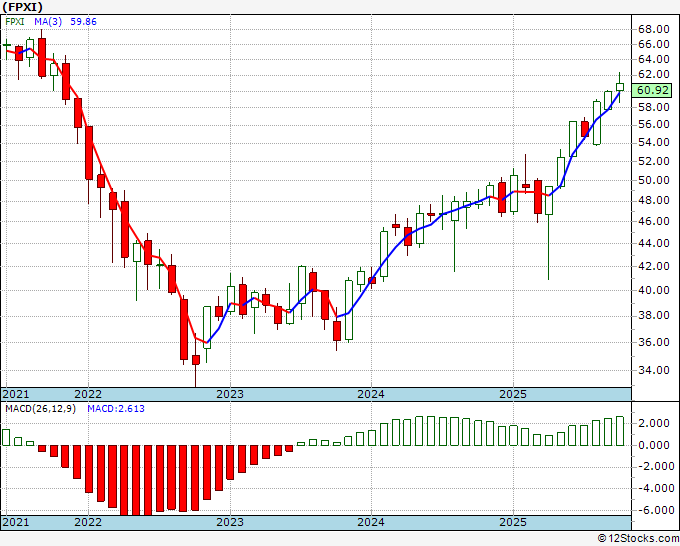Click 2024 on the price chart timeline
This screenshot has height=546, width=680.
(371, 394)
